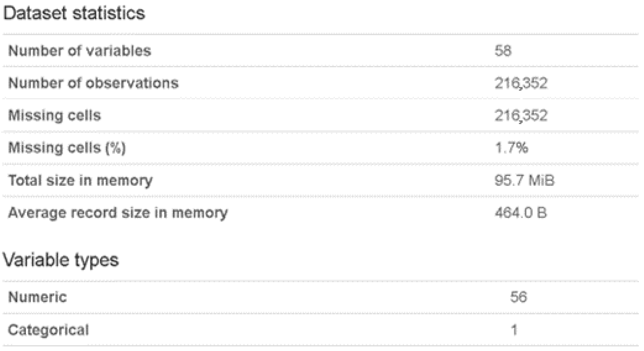Select the 'Numeric' variable type label

pos(38,297)
